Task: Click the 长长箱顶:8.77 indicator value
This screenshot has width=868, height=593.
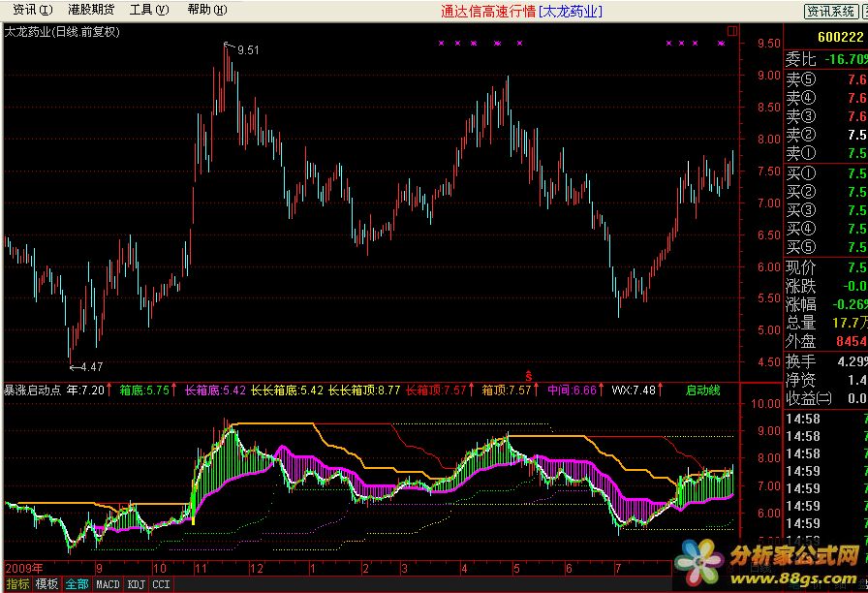Action: pos(364,390)
